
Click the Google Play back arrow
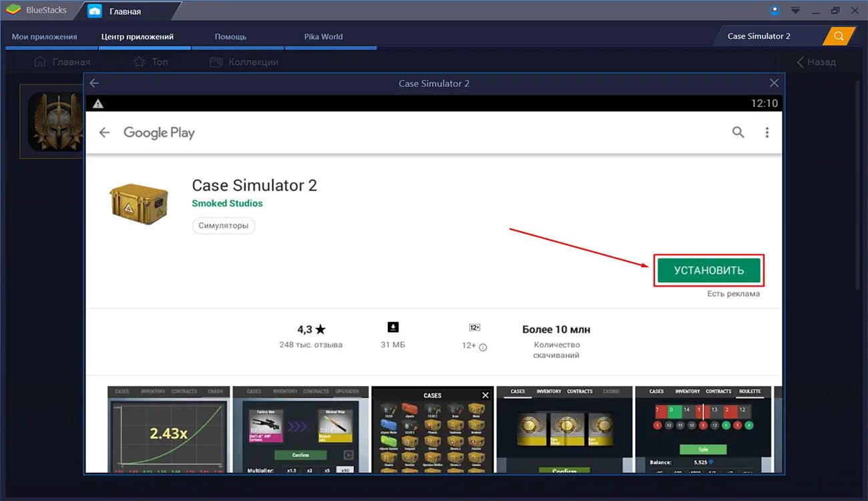[104, 132]
